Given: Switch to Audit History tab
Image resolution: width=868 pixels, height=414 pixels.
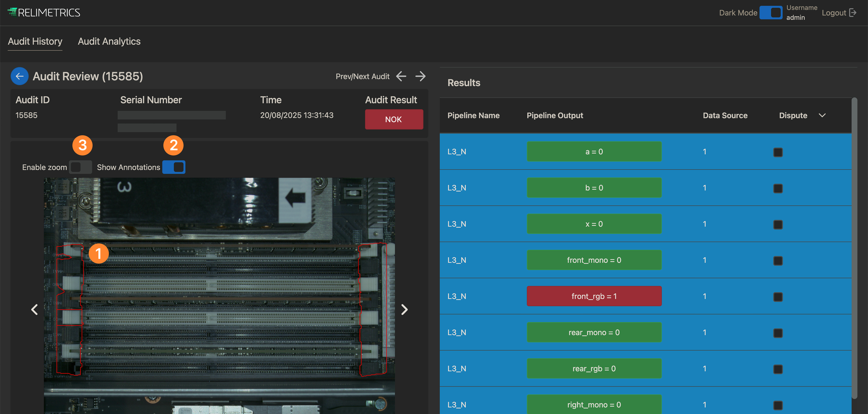Looking at the screenshot, I should click(x=35, y=41).
